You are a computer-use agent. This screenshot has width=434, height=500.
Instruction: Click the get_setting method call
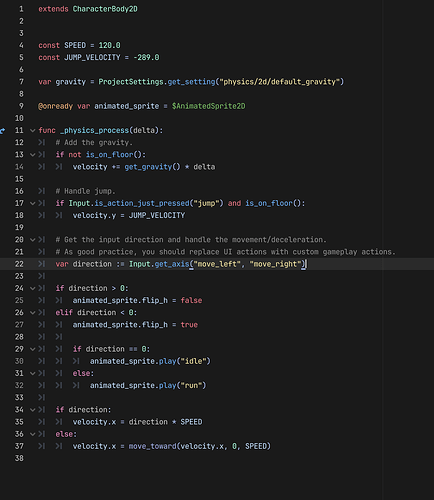point(191,82)
